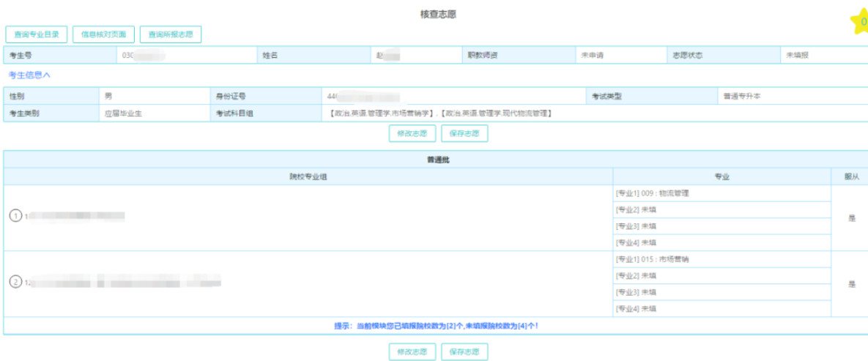
Task: Click the 职教师资 label cell
Action: pos(518,56)
